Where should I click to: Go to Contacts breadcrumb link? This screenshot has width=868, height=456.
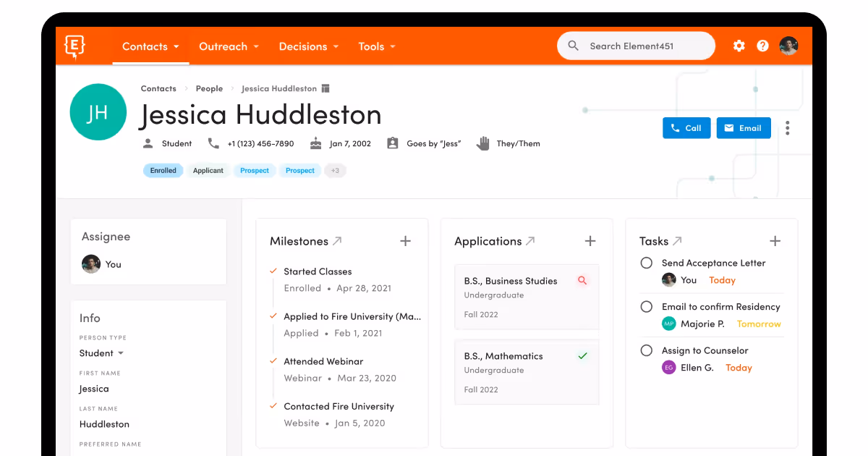point(158,88)
